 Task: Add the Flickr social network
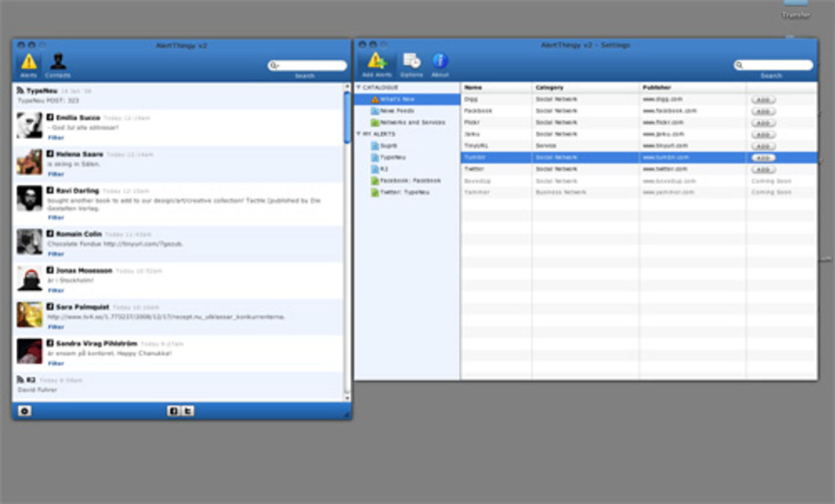coord(763,123)
